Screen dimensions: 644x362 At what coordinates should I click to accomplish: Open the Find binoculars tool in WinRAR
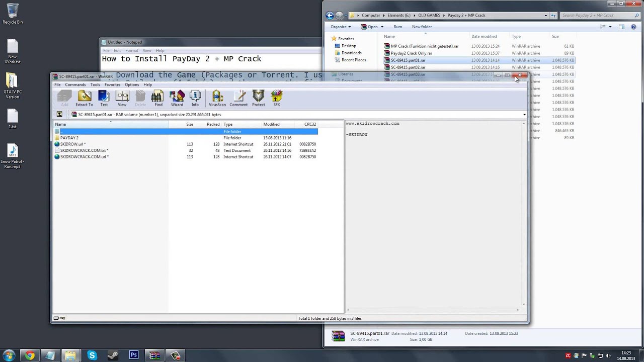pyautogui.click(x=158, y=99)
